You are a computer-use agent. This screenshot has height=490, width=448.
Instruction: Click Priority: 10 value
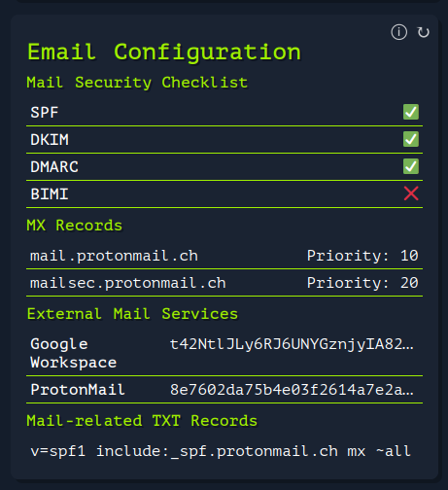pyautogui.click(x=362, y=256)
